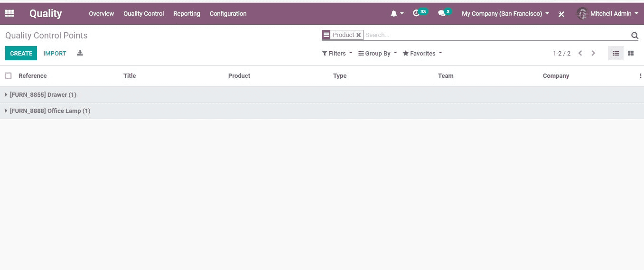This screenshot has width=644, height=270.
Task: Click the search input field
Action: [496, 35]
